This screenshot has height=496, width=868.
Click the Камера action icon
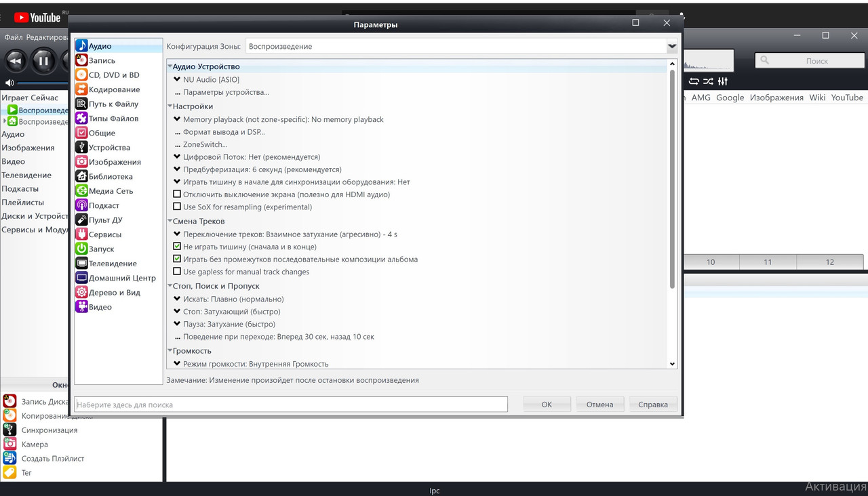tap(9, 444)
